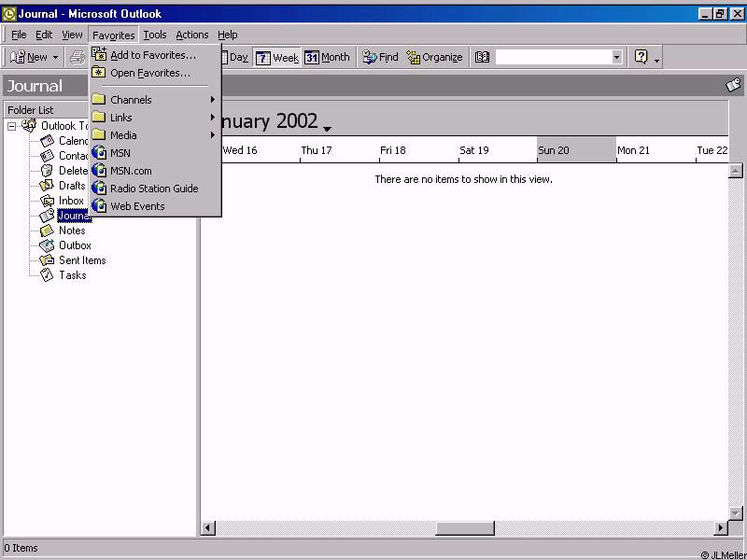Image resolution: width=747 pixels, height=560 pixels.
Task: Switch to Month view
Action: tap(327, 57)
